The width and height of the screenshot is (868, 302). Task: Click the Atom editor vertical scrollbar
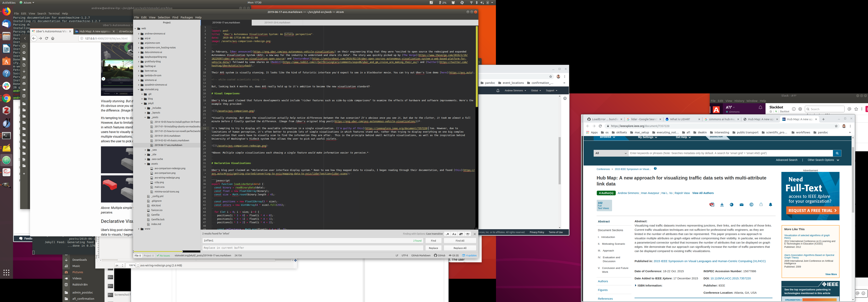(x=476, y=67)
